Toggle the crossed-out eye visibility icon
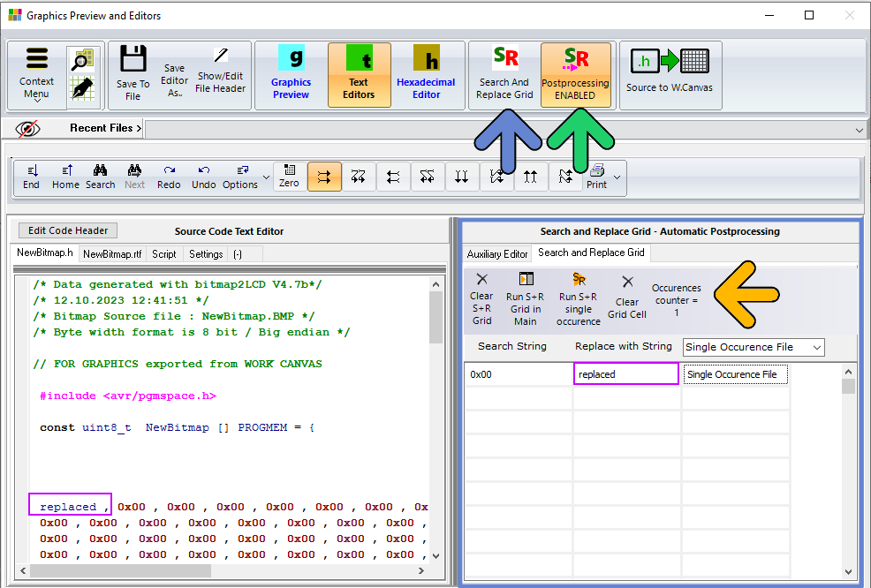 pyautogui.click(x=27, y=128)
